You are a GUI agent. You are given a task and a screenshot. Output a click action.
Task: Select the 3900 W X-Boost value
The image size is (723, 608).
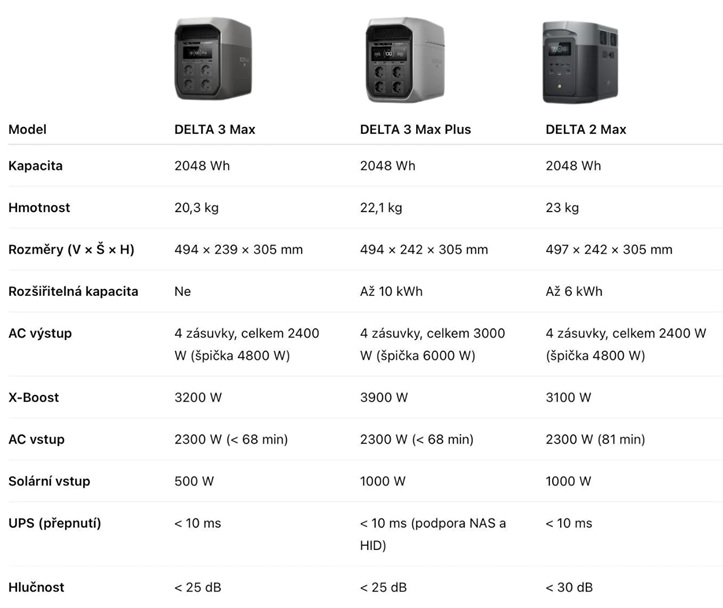coord(384,398)
